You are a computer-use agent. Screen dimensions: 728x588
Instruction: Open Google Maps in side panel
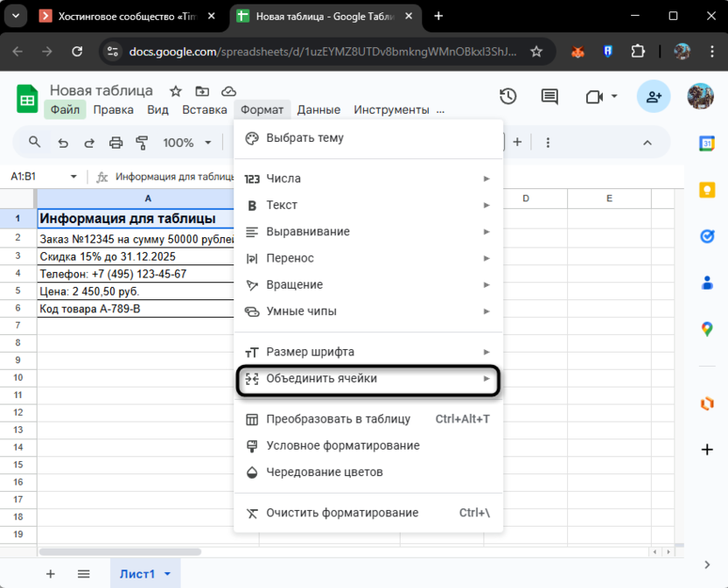pos(707,329)
